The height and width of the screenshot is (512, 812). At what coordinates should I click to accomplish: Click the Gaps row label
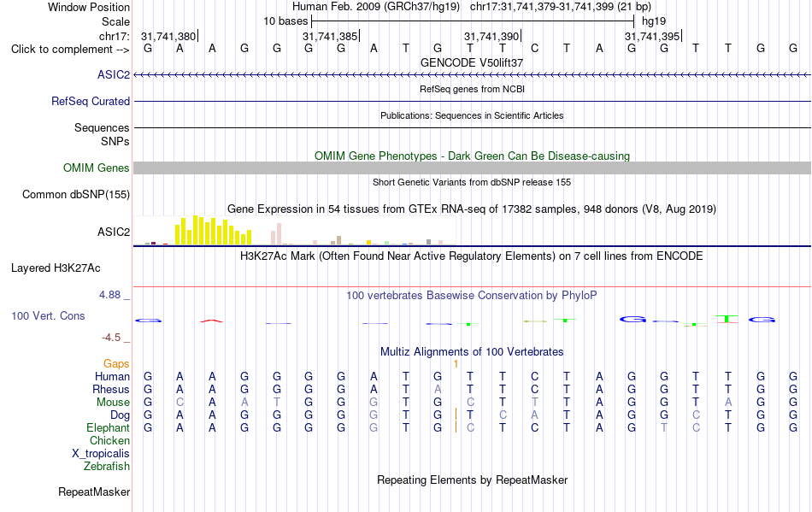coord(116,364)
